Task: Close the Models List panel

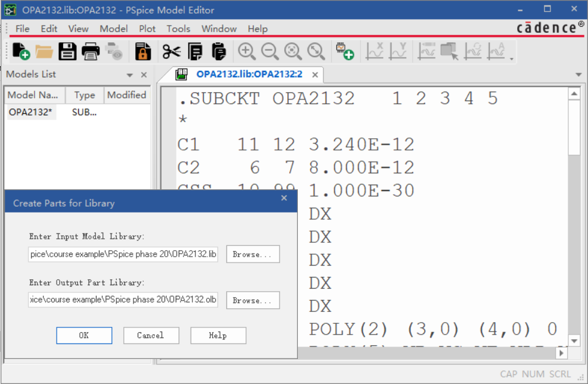Action: coord(144,75)
